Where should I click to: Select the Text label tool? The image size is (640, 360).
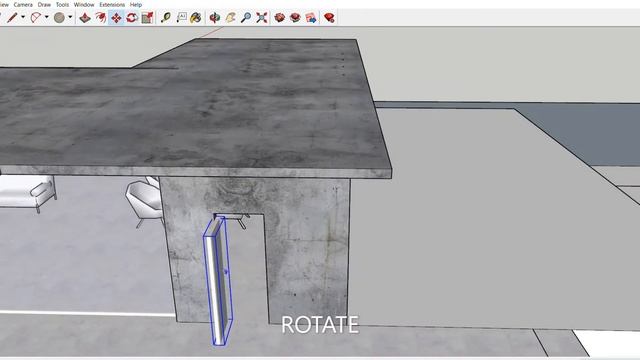(x=181, y=18)
